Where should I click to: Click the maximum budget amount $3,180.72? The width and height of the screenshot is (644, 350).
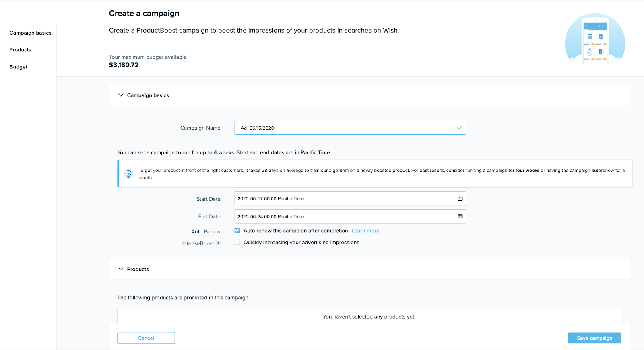pyautogui.click(x=124, y=65)
